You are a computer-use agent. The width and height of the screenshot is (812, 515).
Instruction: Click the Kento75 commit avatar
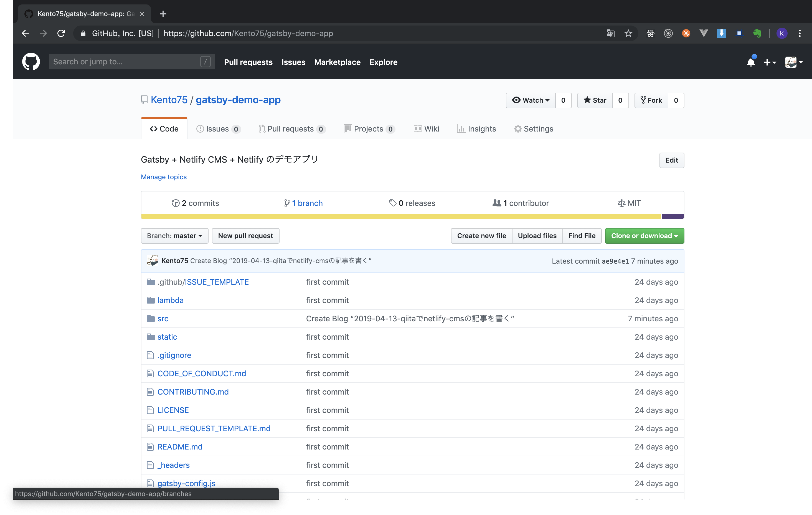click(x=153, y=261)
